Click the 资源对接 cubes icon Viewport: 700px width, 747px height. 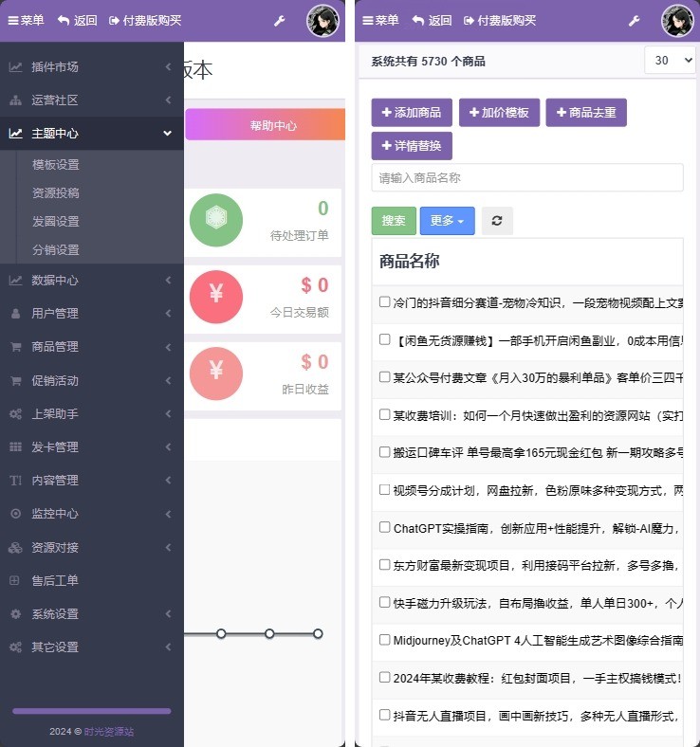15,548
